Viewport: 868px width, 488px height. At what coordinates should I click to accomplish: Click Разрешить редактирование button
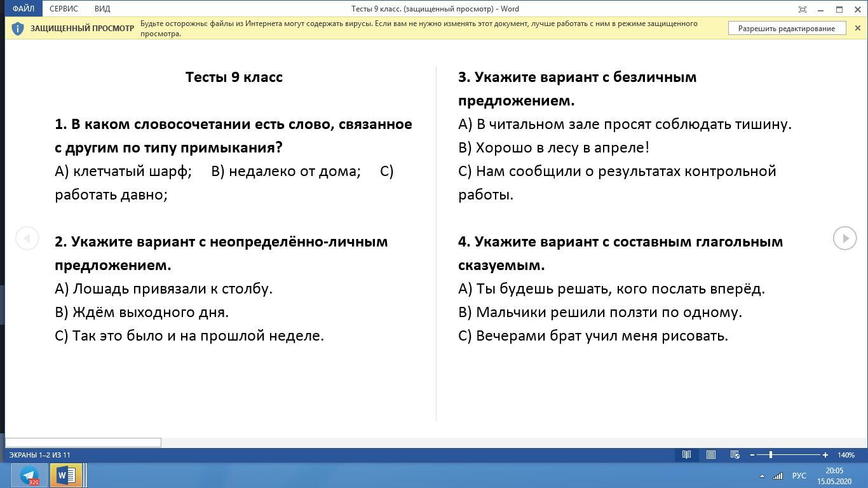click(x=787, y=29)
